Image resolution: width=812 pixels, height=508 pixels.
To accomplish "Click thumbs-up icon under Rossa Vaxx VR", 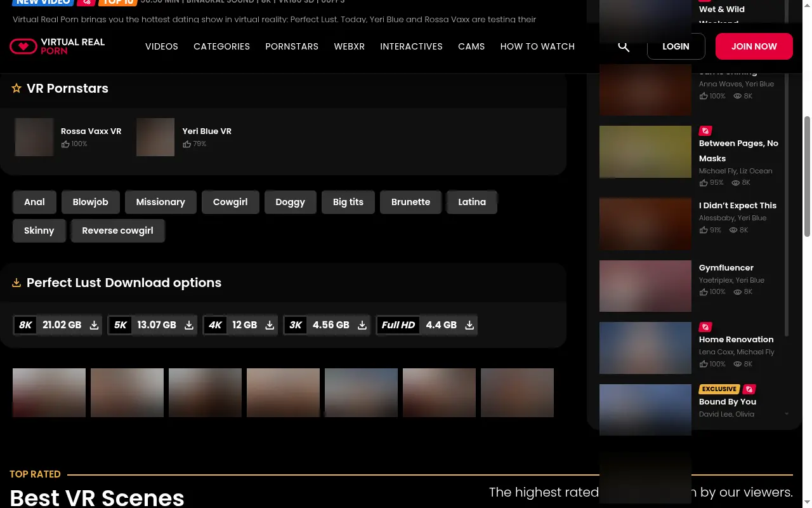I will pyautogui.click(x=65, y=144).
